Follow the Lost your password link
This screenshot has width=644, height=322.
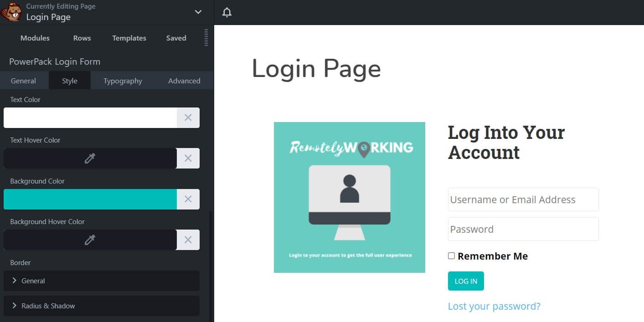pos(494,306)
